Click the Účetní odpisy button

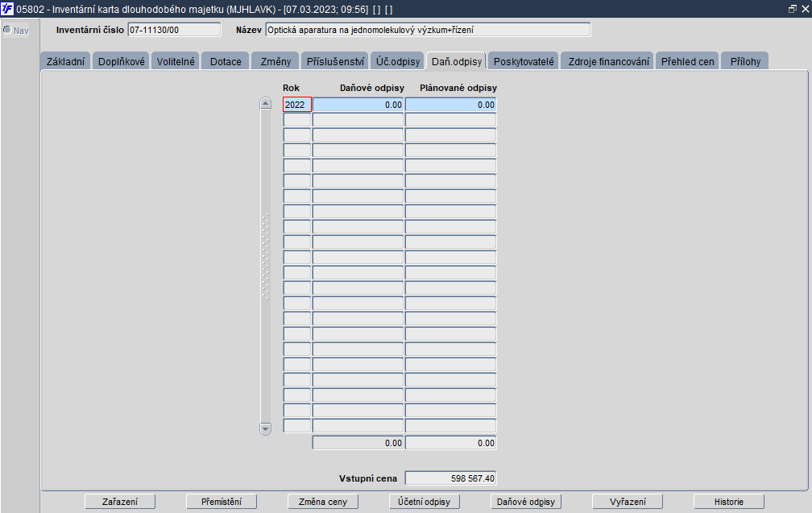(424, 502)
